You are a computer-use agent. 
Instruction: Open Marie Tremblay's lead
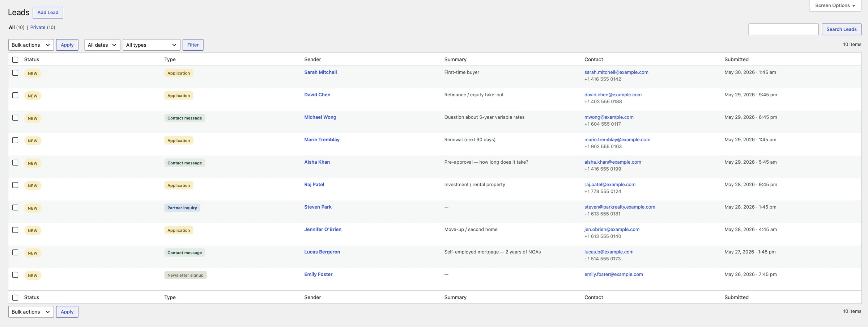point(322,140)
